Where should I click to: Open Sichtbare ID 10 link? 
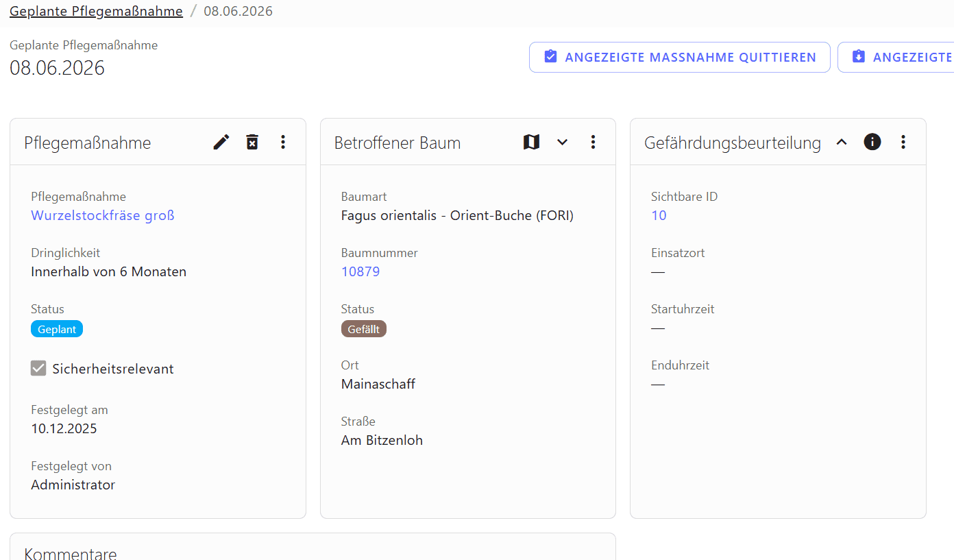tap(659, 215)
